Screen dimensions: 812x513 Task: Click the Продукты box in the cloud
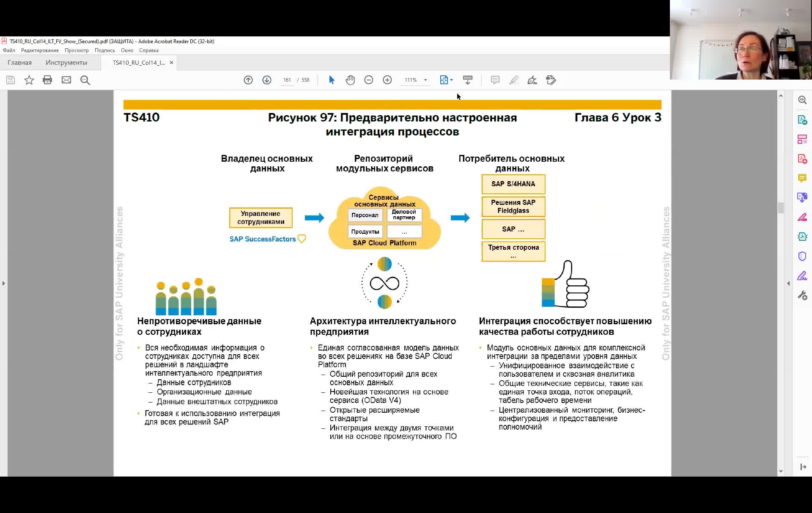(365, 232)
